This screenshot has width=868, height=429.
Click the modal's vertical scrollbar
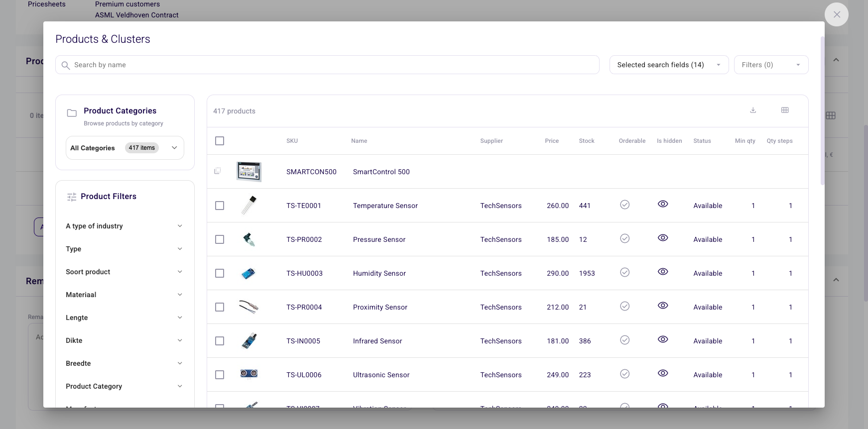[x=822, y=110]
